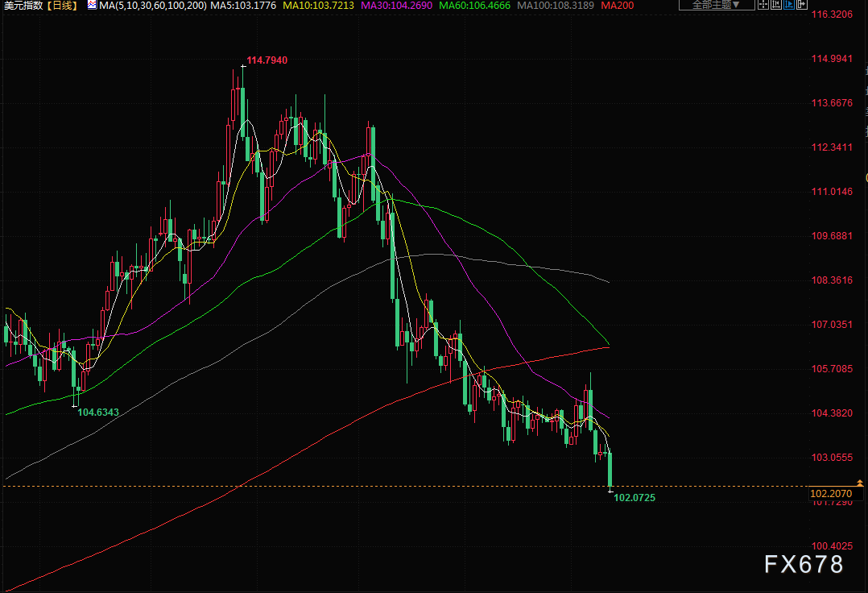Click the 108.3616 axis price label
The height and width of the screenshot is (593, 868).
[832, 280]
